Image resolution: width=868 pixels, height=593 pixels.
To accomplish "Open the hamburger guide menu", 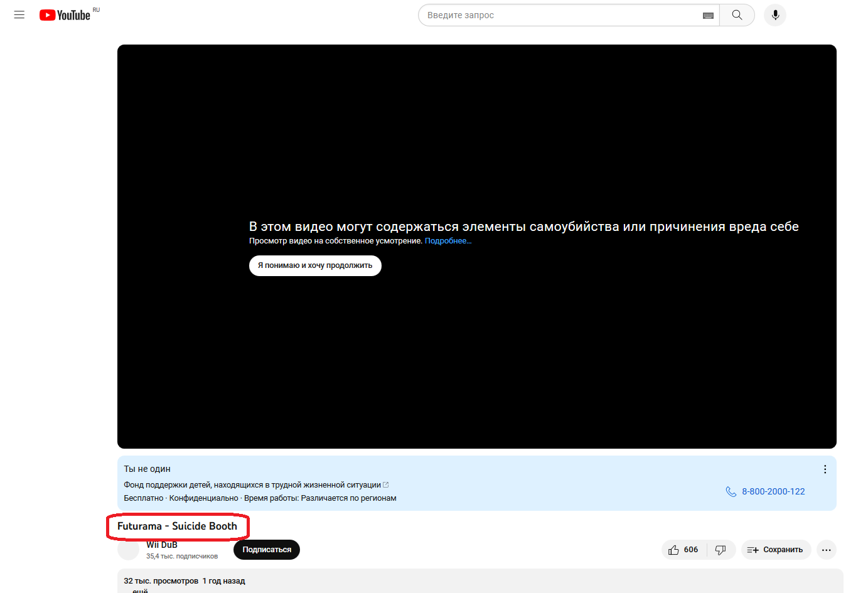I will (x=19, y=15).
